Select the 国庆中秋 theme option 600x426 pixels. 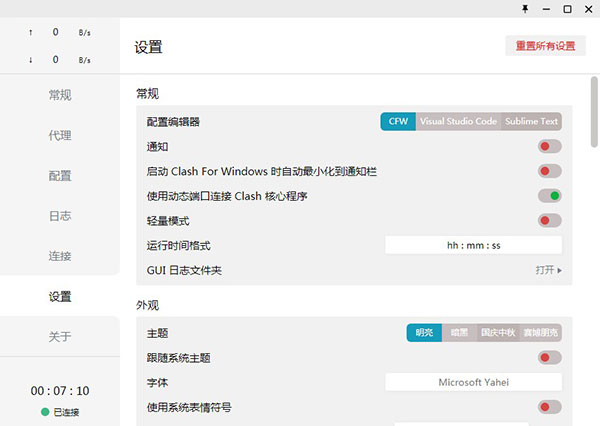(x=497, y=333)
